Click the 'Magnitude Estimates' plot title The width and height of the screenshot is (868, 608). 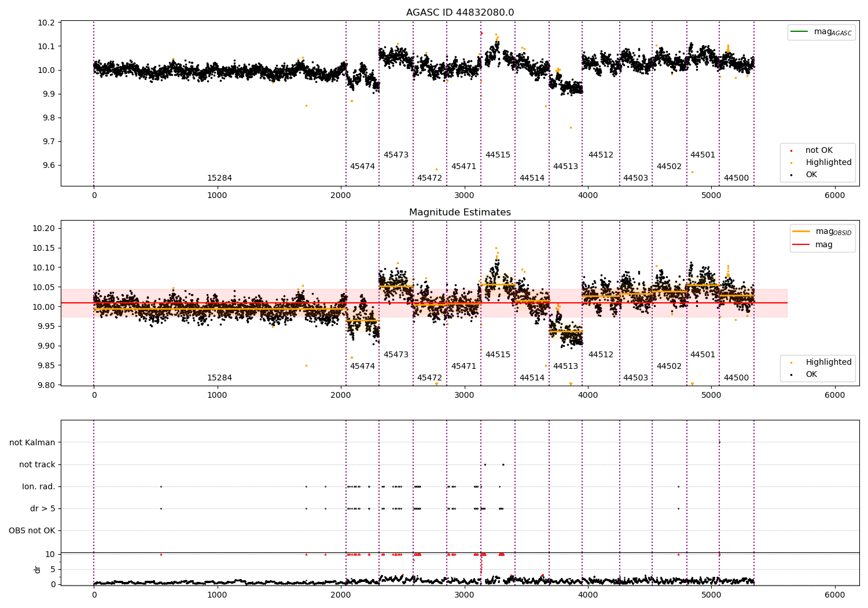(x=460, y=213)
